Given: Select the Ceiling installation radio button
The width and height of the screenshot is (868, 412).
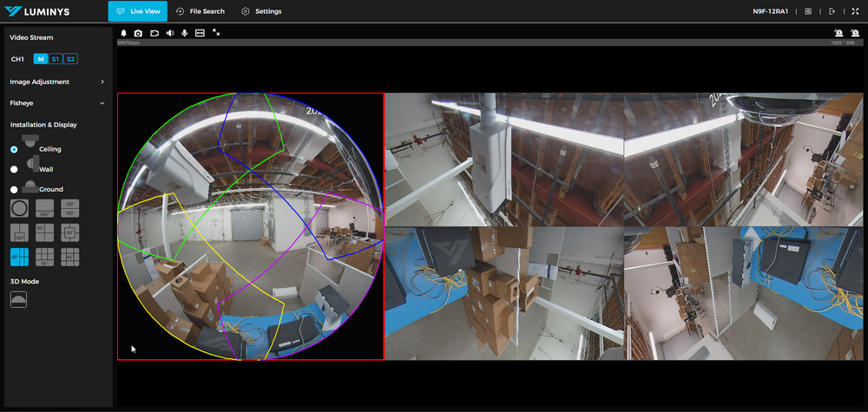Looking at the screenshot, I should (x=14, y=149).
